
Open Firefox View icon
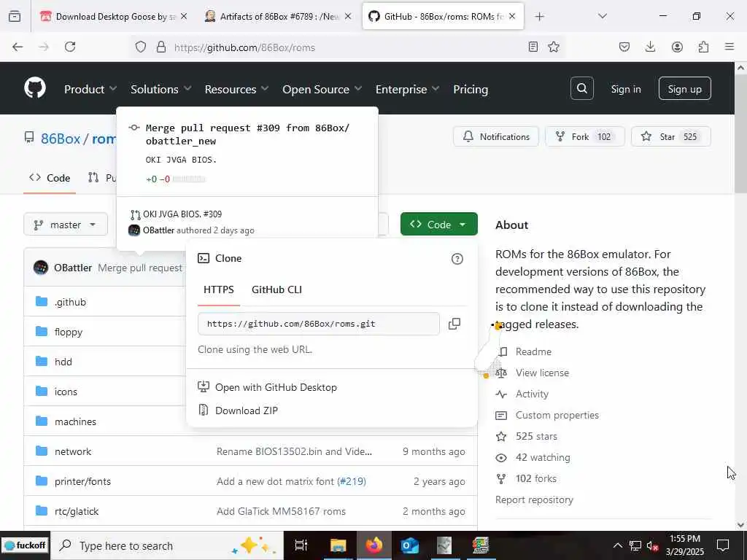click(15, 16)
